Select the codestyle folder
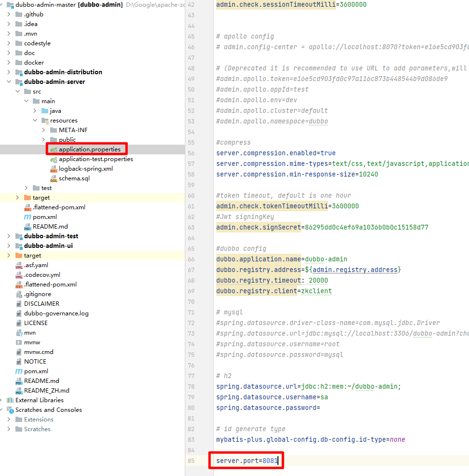Image resolution: width=469 pixels, height=476 pixels. click(37, 43)
